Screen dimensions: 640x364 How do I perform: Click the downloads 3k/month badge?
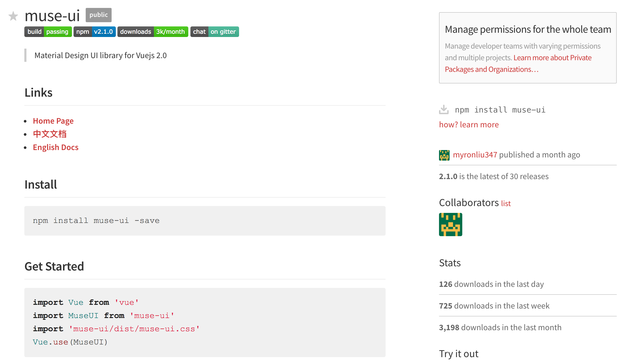(153, 32)
